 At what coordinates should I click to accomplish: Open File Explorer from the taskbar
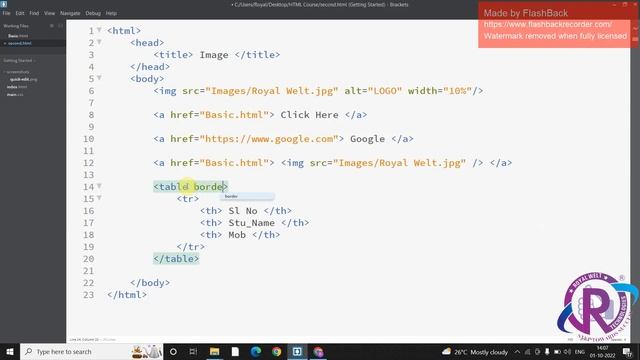click(215, 351)
